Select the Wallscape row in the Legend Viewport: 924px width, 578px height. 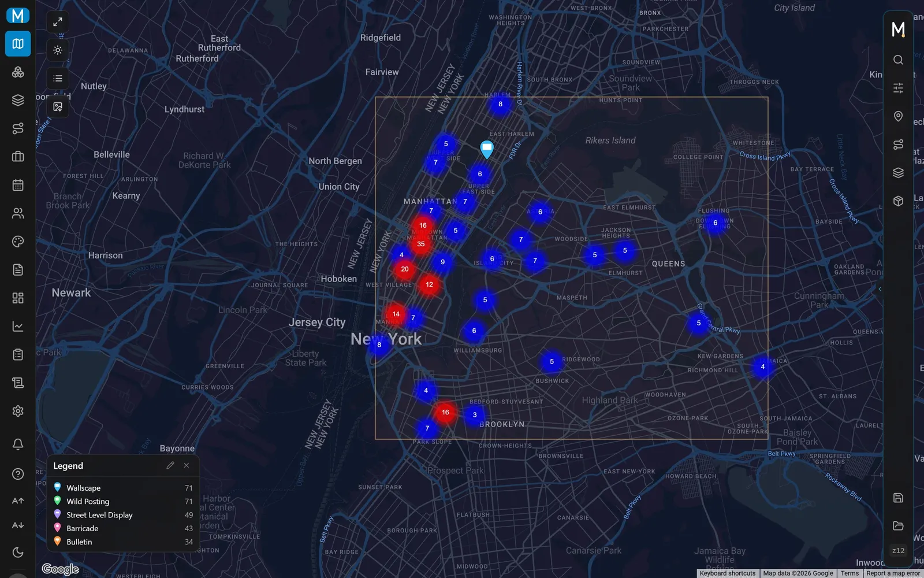pyautogui.click(x=123, y=488)
